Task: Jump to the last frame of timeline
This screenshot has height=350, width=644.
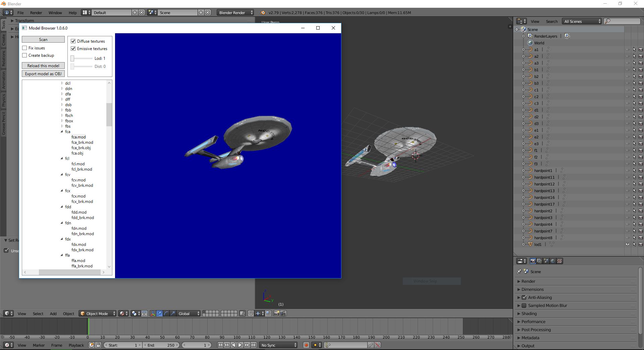Action: pyautogui.click(x=254, y=345)
